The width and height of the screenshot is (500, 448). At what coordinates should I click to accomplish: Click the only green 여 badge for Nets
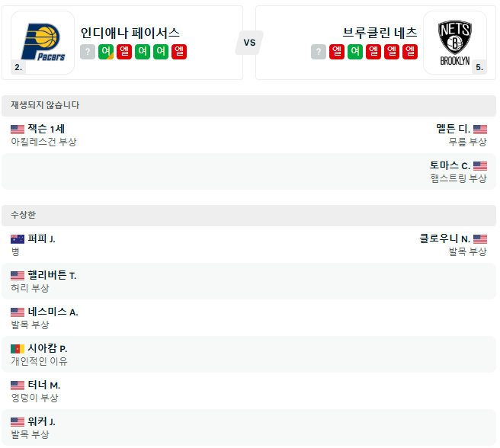point(355,52)
